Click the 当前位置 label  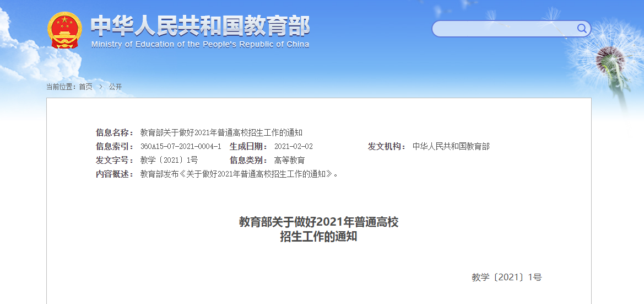pos(61,87)
